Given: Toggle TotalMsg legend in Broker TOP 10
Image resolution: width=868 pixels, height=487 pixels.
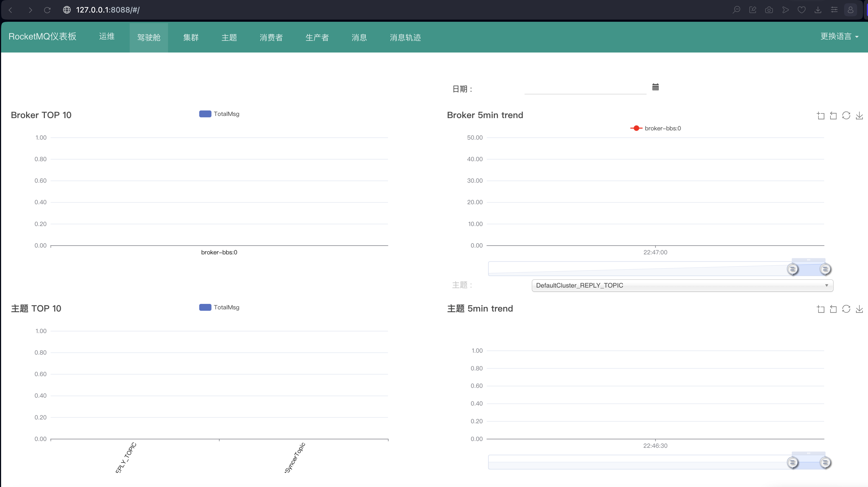Looking at the screenshot, I should (x=219, y=114).
